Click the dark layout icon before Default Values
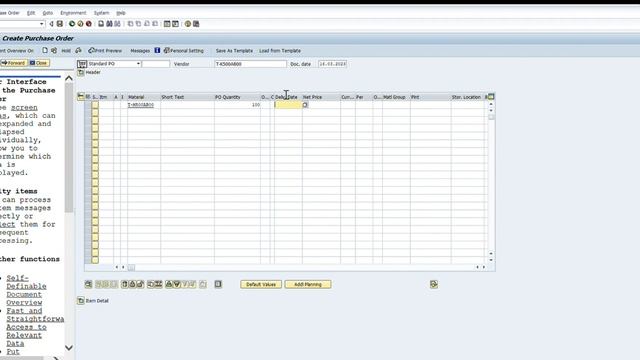The width and height of the screenshot is (640, 360). [218, 284]
